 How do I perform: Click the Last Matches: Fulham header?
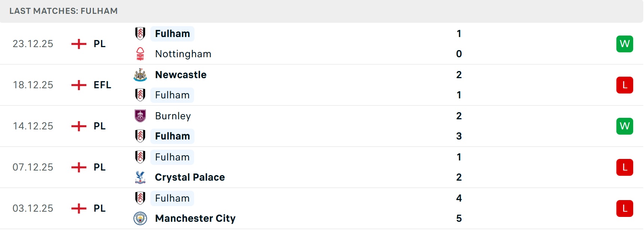64,11
